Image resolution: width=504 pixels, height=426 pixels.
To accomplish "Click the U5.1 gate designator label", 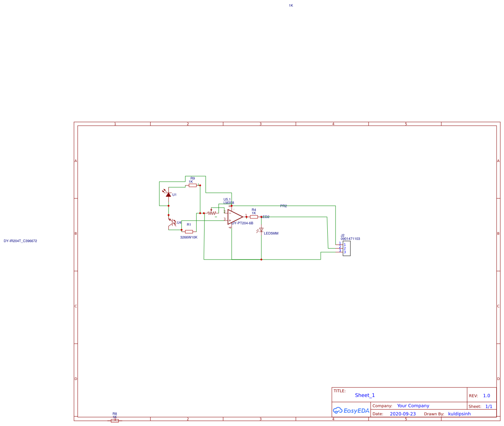I will [x=227, y=199].
